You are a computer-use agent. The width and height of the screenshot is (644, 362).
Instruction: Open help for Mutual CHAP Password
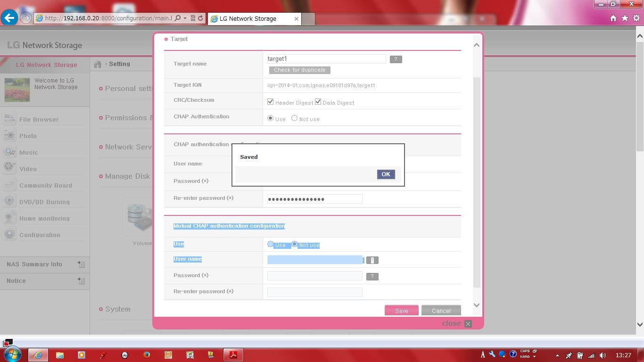pyautogui.click(x=372, y=277)
